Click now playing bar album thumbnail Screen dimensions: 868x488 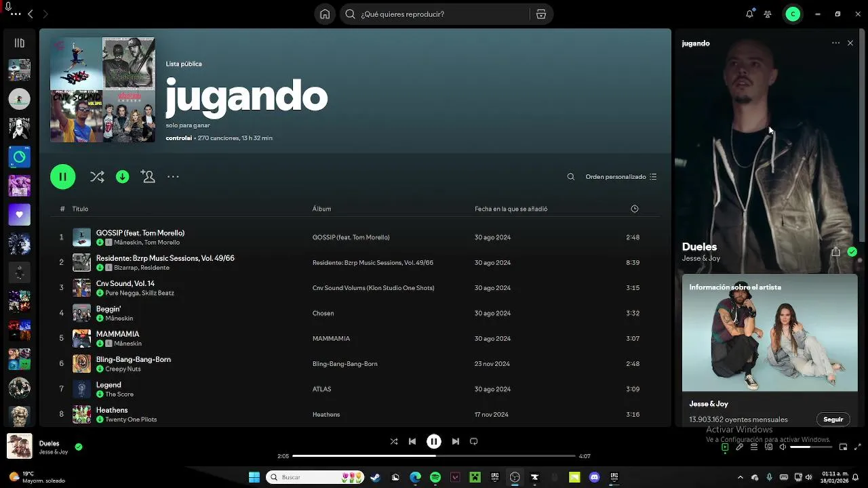click(19, 447)
